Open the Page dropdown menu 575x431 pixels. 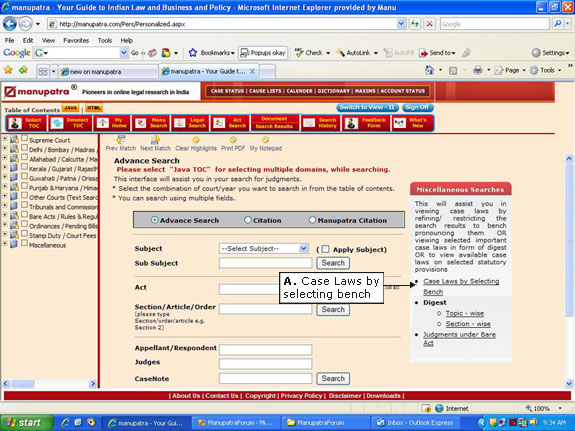tap(510, 70)
